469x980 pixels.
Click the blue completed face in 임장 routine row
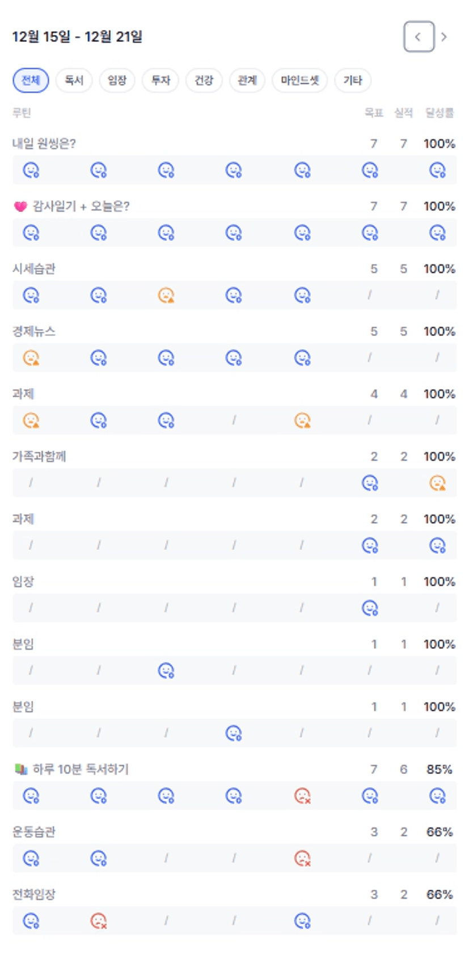coord(370,608)
